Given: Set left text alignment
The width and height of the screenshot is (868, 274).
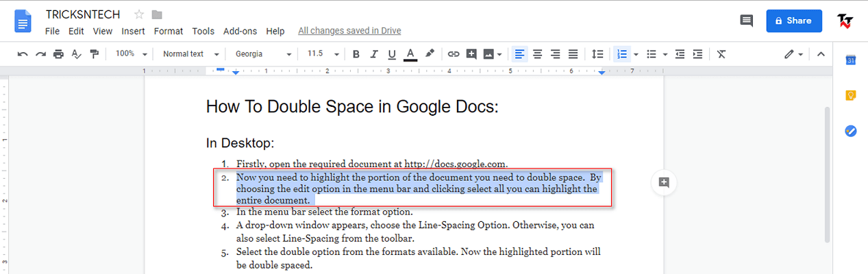Looking at the screenshot, I should coord(520,54).
